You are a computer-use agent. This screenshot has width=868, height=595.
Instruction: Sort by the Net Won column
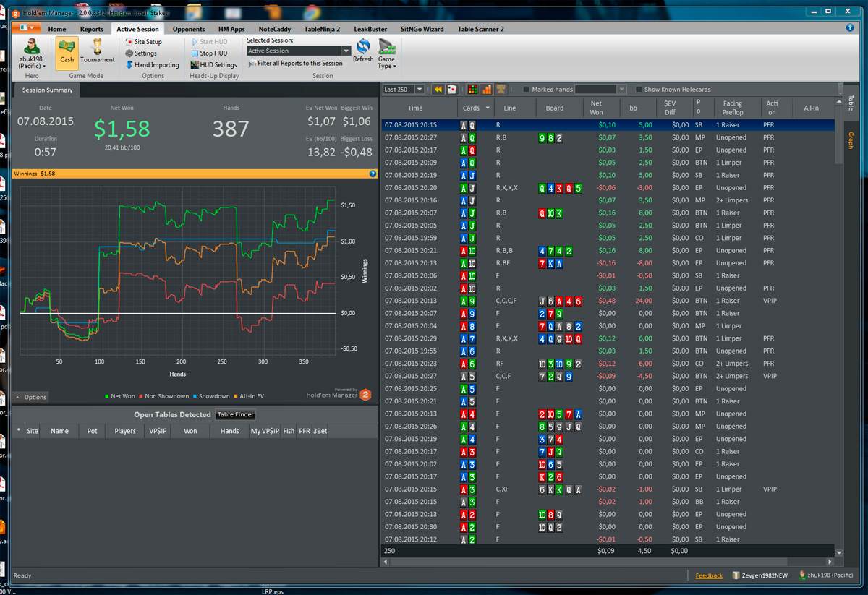596,108
